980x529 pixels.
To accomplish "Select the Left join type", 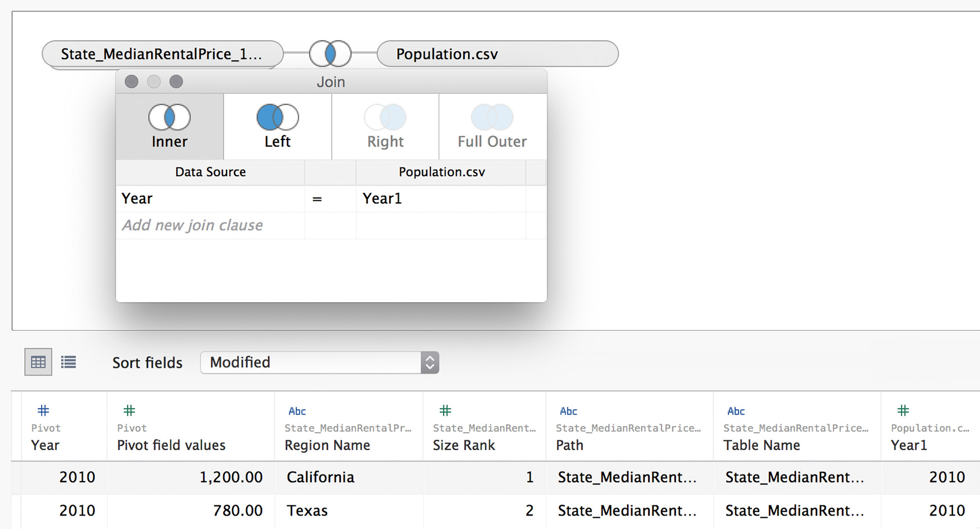I will click(278, 127).
